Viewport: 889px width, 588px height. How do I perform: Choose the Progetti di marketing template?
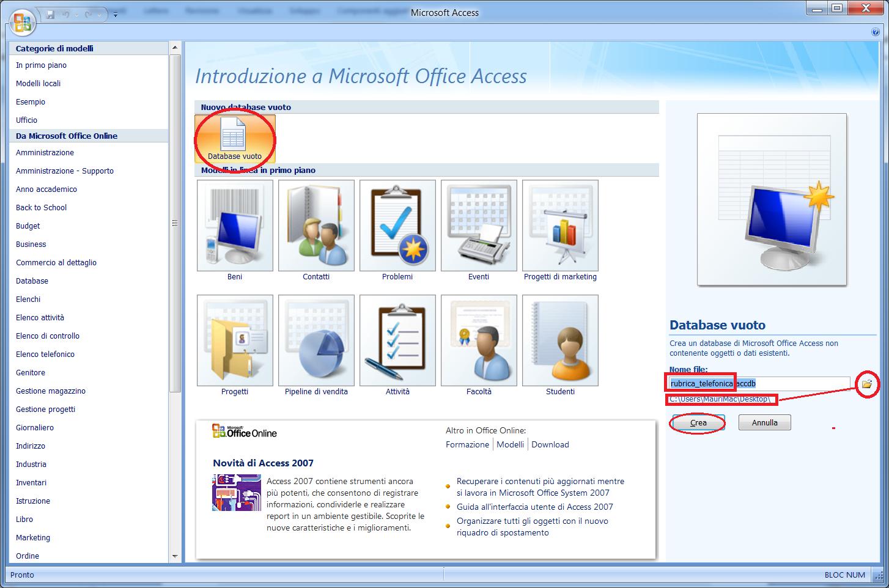point(560,231)
